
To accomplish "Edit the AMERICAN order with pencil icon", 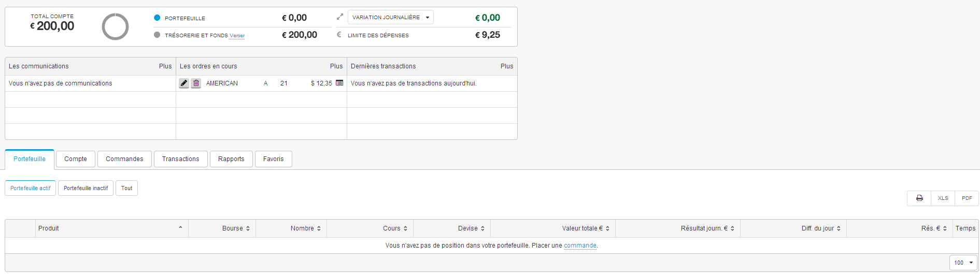I will click(184, 83).
